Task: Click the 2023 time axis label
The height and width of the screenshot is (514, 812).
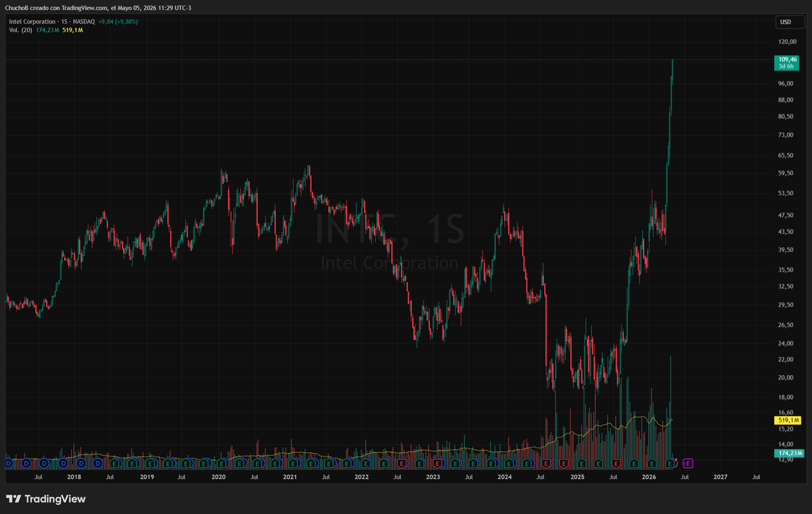Action: point(433,477)
